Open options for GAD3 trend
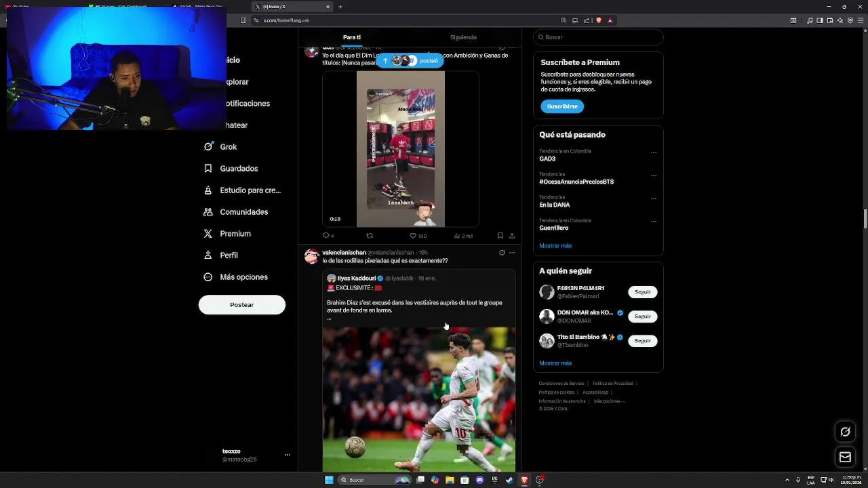 pos(654,152)
